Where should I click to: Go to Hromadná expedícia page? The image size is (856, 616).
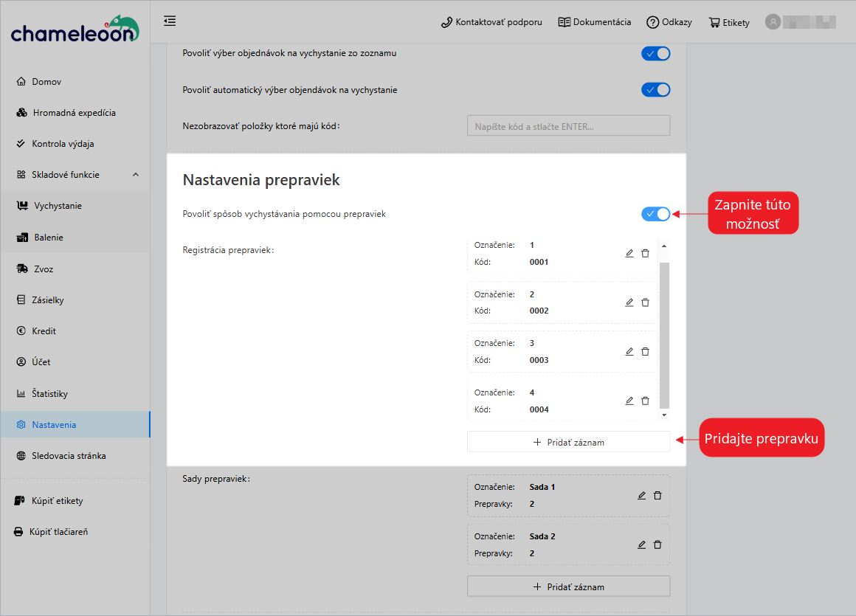point(74,113)
